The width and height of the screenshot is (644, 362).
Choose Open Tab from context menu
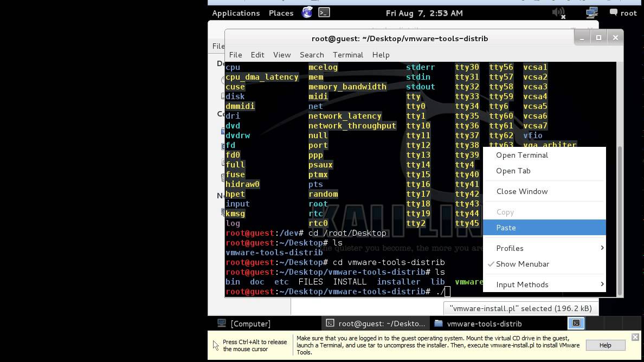tap(544, 171)
